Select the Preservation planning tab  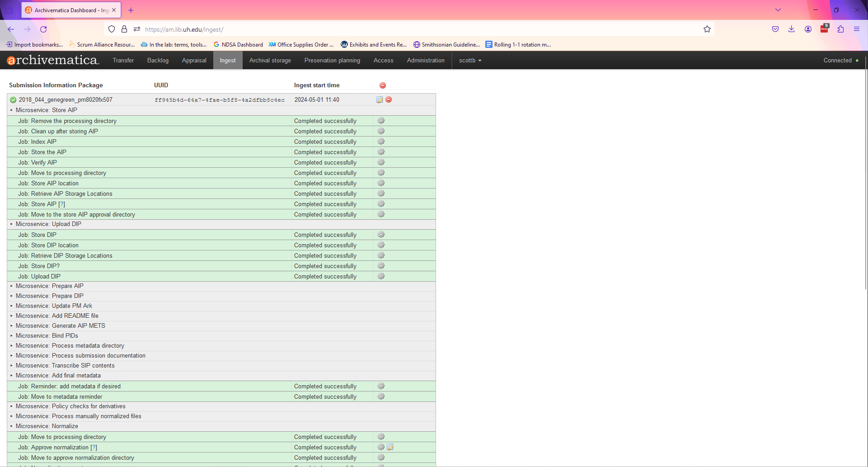coord(332,60)
